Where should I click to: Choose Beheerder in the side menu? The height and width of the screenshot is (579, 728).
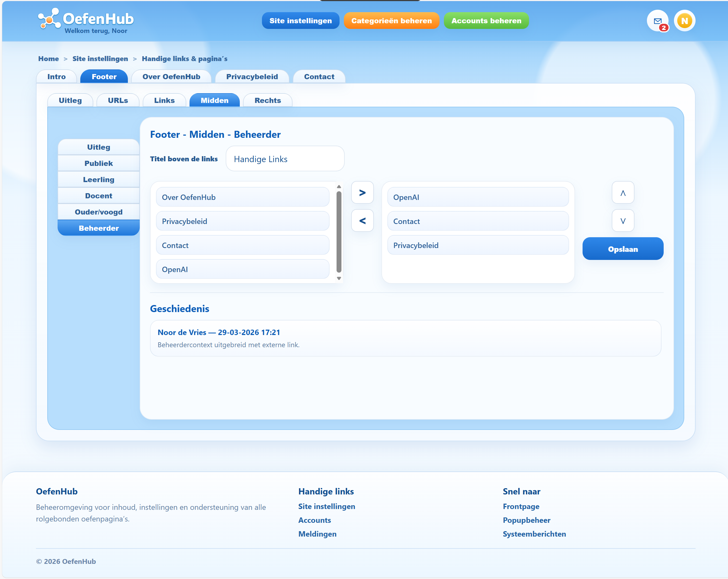pos(99,228)
